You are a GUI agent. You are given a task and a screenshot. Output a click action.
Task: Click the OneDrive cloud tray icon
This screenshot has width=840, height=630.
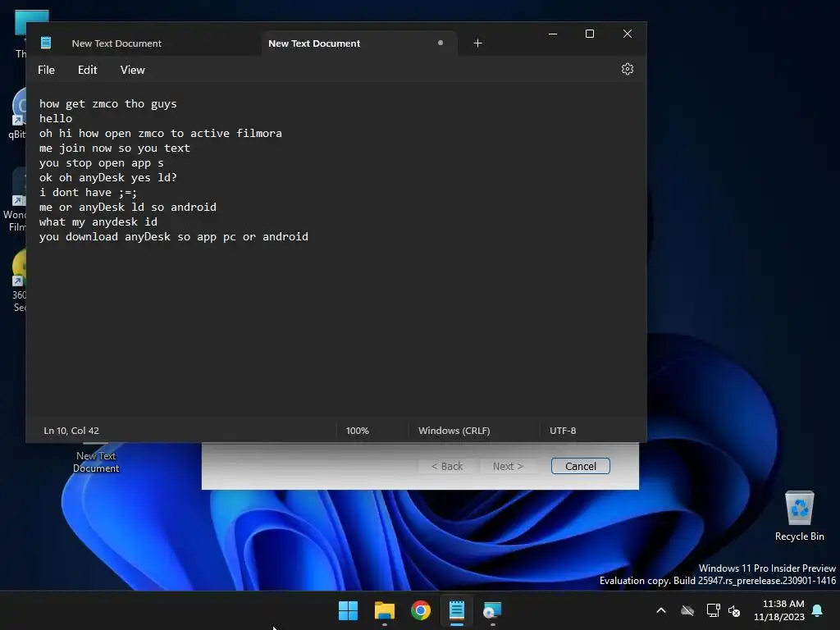687,610
